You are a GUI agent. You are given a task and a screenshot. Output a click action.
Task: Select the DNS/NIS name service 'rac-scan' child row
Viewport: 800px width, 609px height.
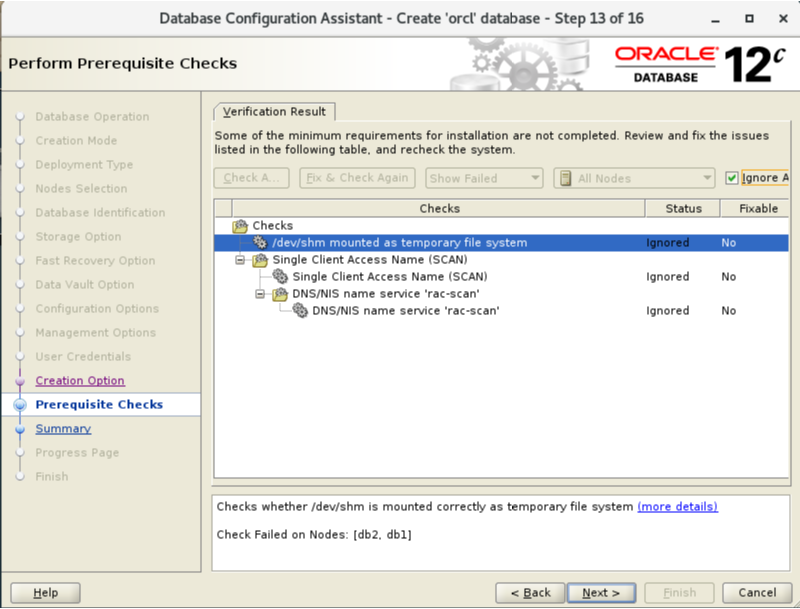point(501,311)
